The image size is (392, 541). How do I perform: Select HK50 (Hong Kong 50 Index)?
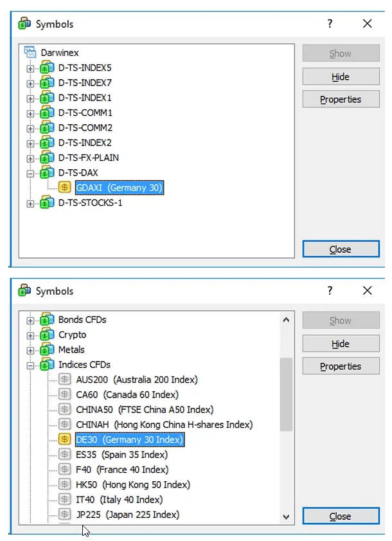point(133,485)
